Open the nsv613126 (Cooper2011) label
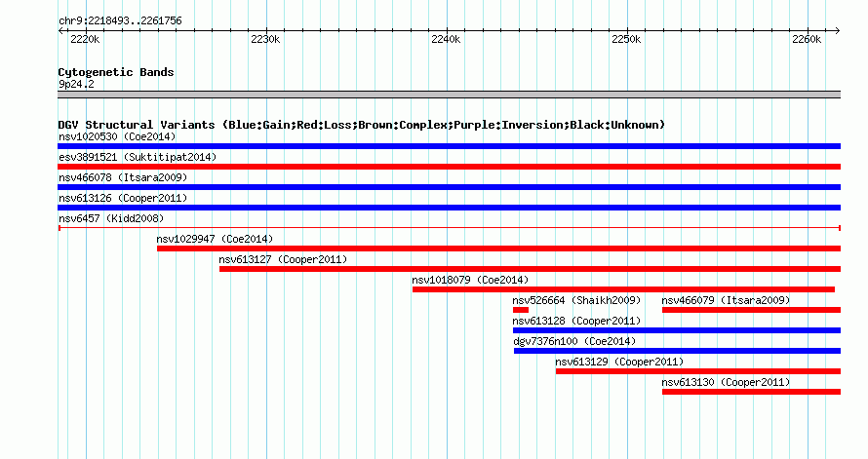Image resolution: width=868 pixels, height=459 pixels. [x=123, y=198]
